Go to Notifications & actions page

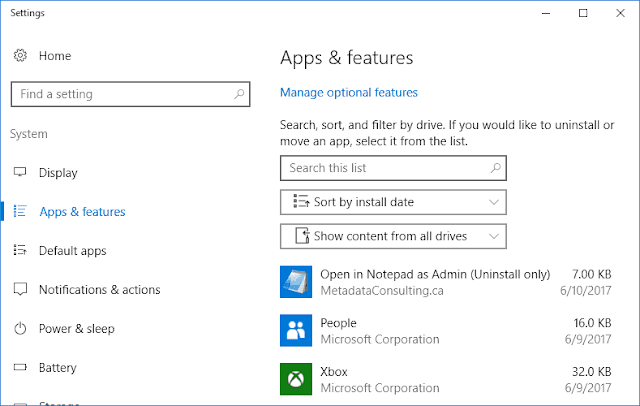point(99,290)
